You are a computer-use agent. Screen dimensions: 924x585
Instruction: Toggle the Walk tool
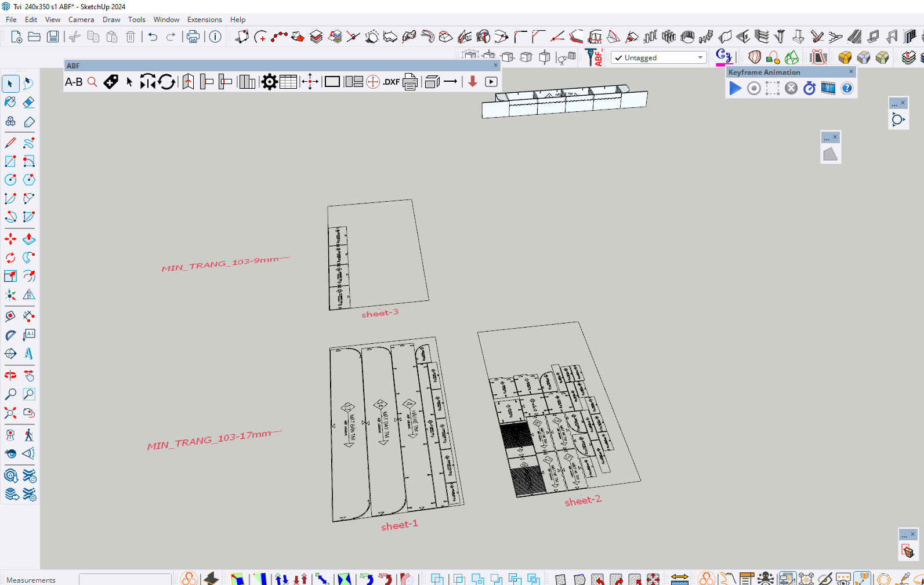click(x=28, y=435)
